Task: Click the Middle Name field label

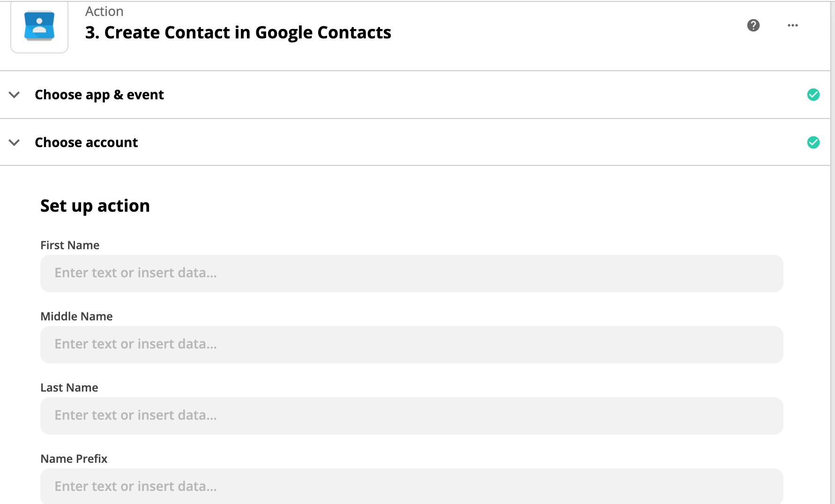Action: pyautogui.click(x=76, y=317)
